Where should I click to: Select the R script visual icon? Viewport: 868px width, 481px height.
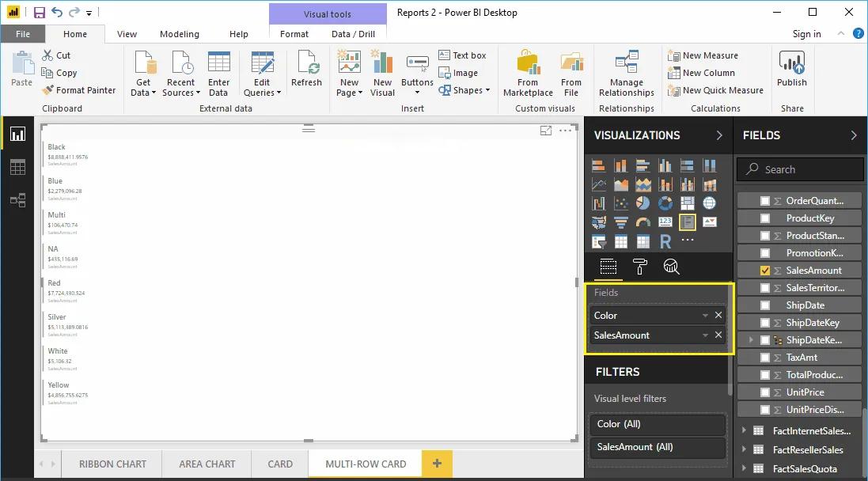click(x=665, y=240)
